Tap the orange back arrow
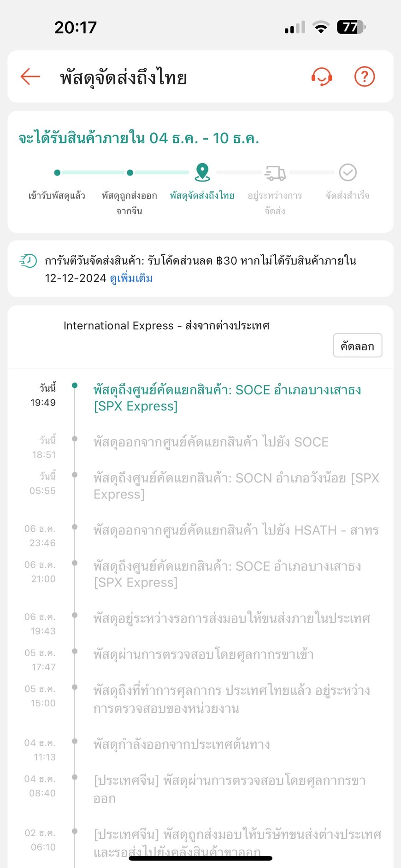The width and height of the screenshot is (401, 868). coord(30,76)
